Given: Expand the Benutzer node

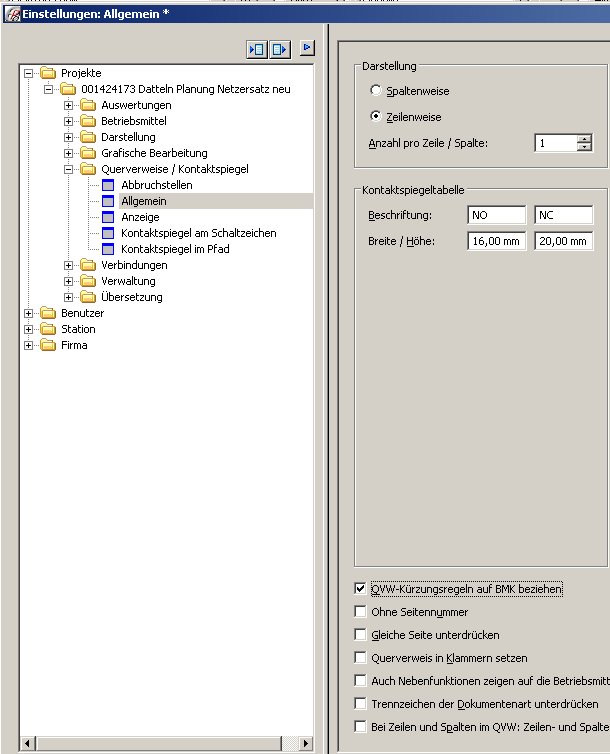Looking at the screenshot, I should coord(28,313).
